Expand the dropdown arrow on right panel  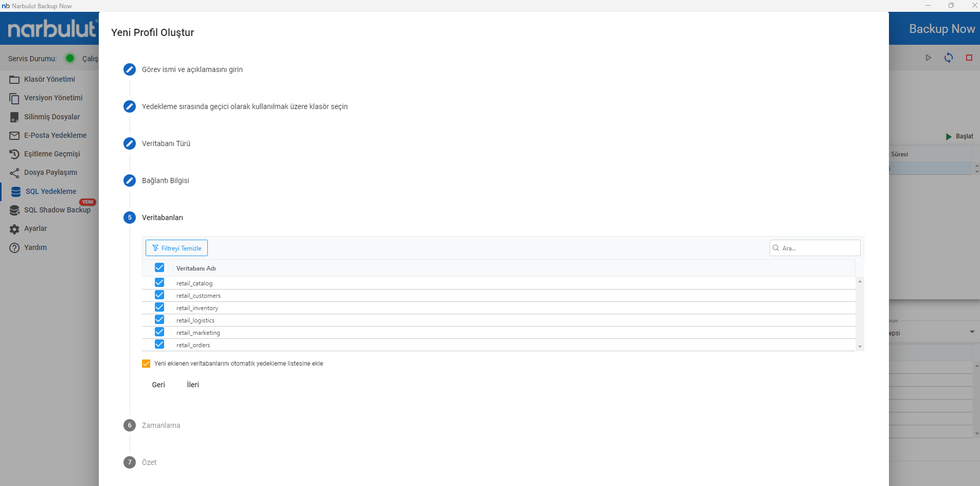pos(972,332)
